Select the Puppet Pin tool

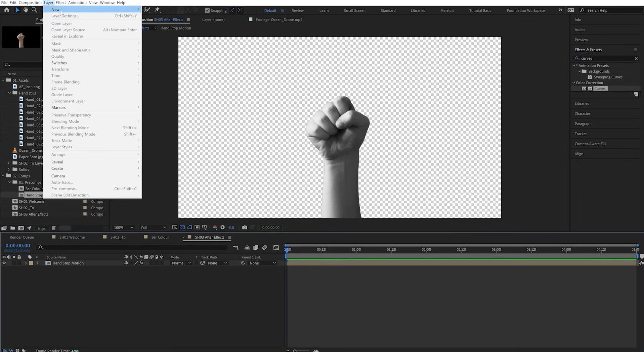pyautogui.click(x=157, y=10)
